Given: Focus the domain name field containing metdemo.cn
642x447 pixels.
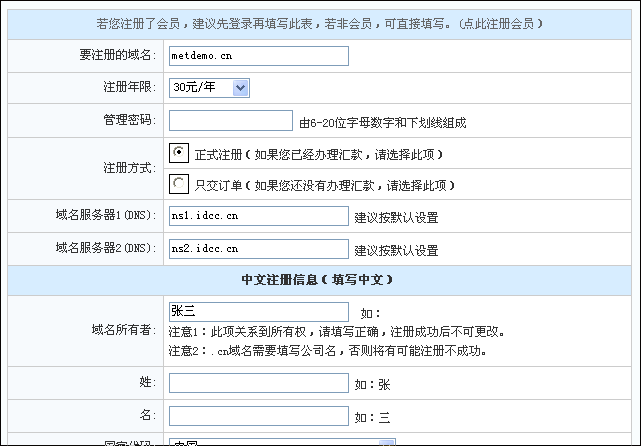Looking at the screenshot, I should 259,56.
